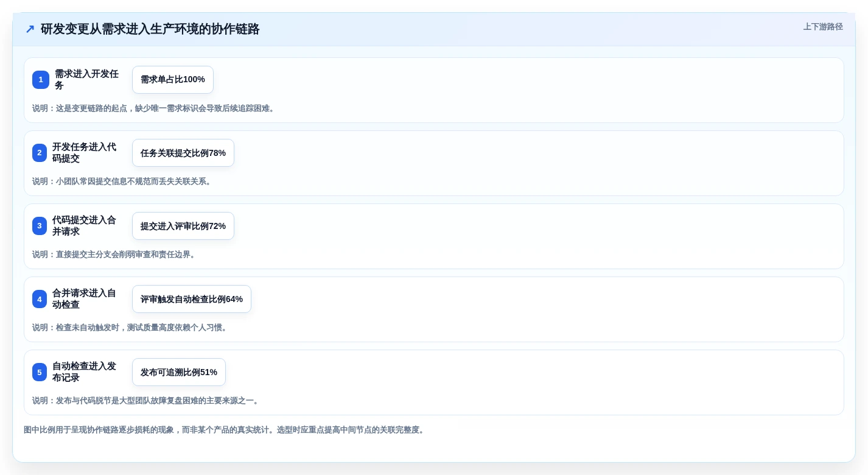Viewport: 868px width, 475px height.
Task: Click the arrow icon beside the chain title
Action: [30, 29]
